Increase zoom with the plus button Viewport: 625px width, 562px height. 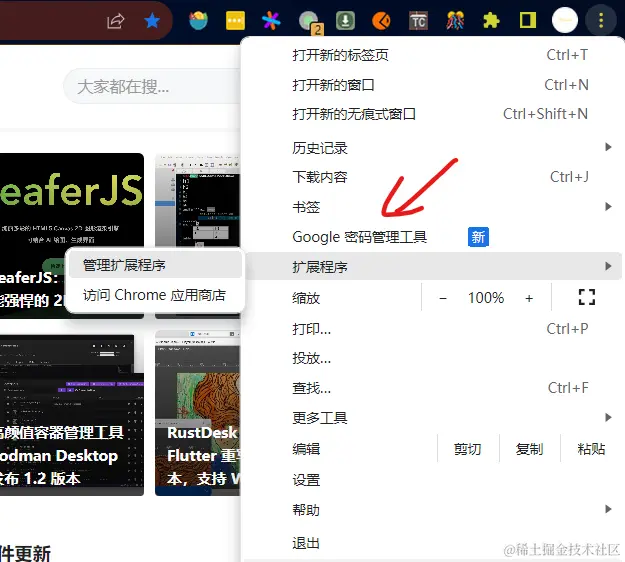point(529,298)
